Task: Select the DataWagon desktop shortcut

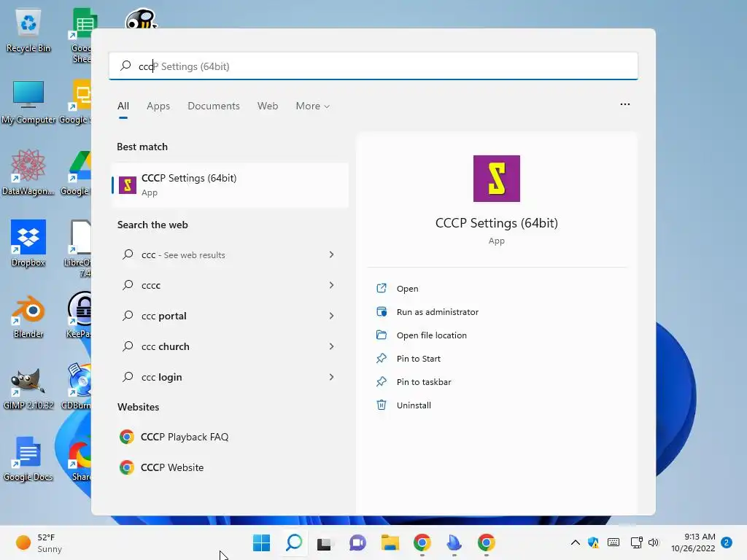Action: (x=28, y=172)
